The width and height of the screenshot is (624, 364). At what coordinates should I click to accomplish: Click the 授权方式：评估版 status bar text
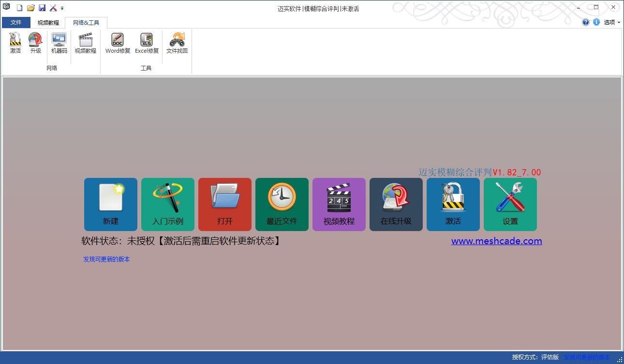click(535, 357)
